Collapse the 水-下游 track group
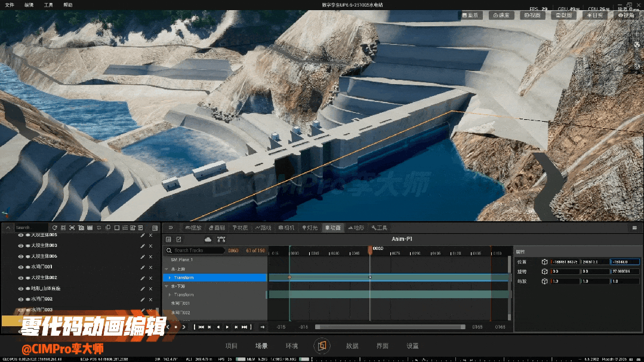Image resolution: width=644 pixels, height=362 pixels. click(167, 286)
